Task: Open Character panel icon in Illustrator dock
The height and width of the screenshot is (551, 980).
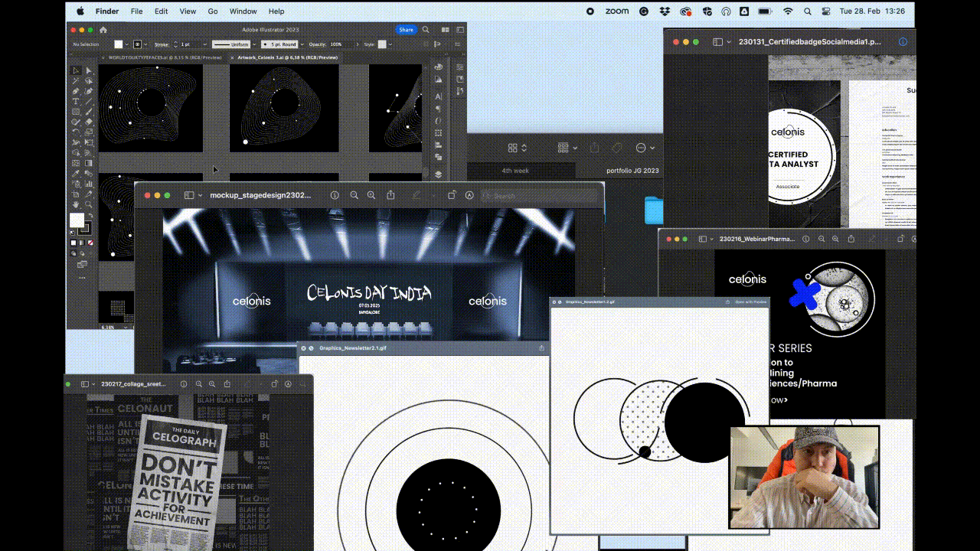Action: tap(438, 97)
